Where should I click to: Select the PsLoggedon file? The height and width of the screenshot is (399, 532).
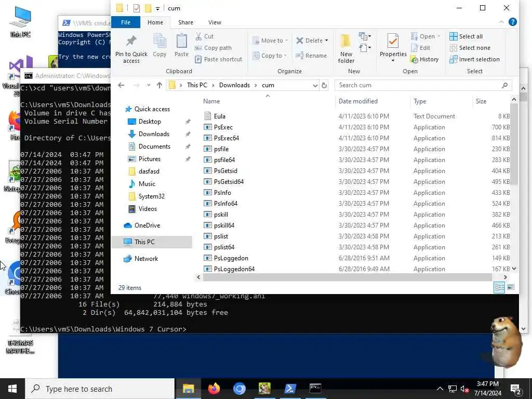231,258
